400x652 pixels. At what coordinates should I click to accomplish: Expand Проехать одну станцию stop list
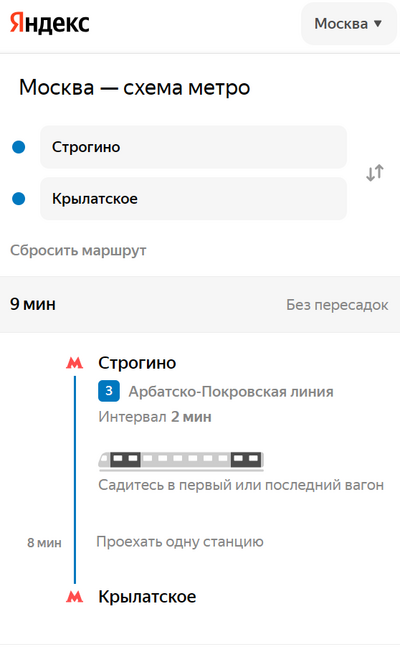click(x=180, y=541)
